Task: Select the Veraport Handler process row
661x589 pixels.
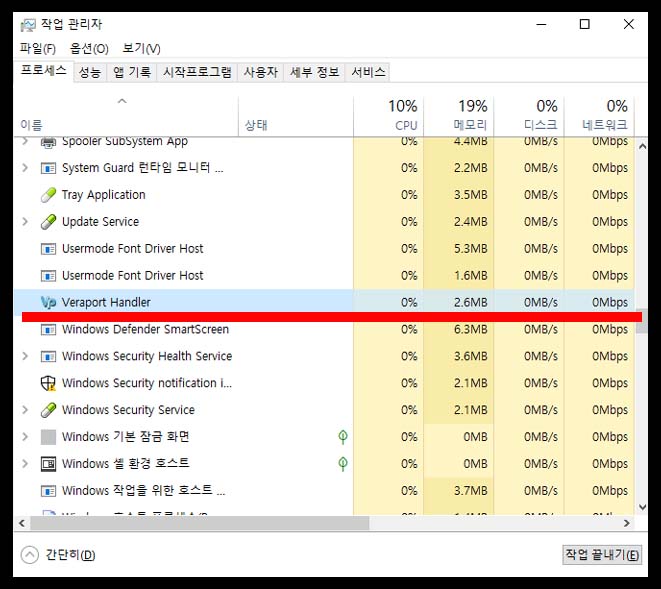Action: pos(324,302)
